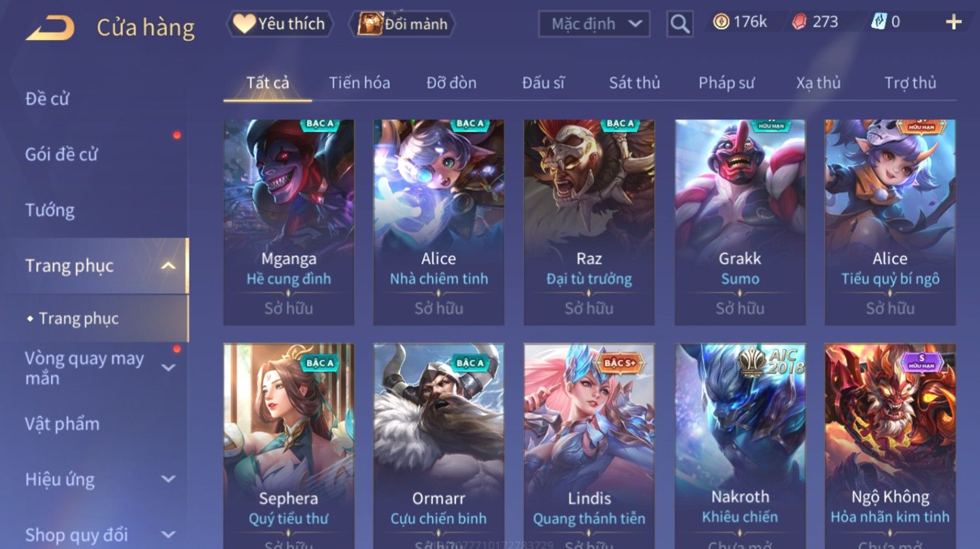
Task: Tap the gold coin currency icon
Action: pyautogui.click(x=721, y=22)
